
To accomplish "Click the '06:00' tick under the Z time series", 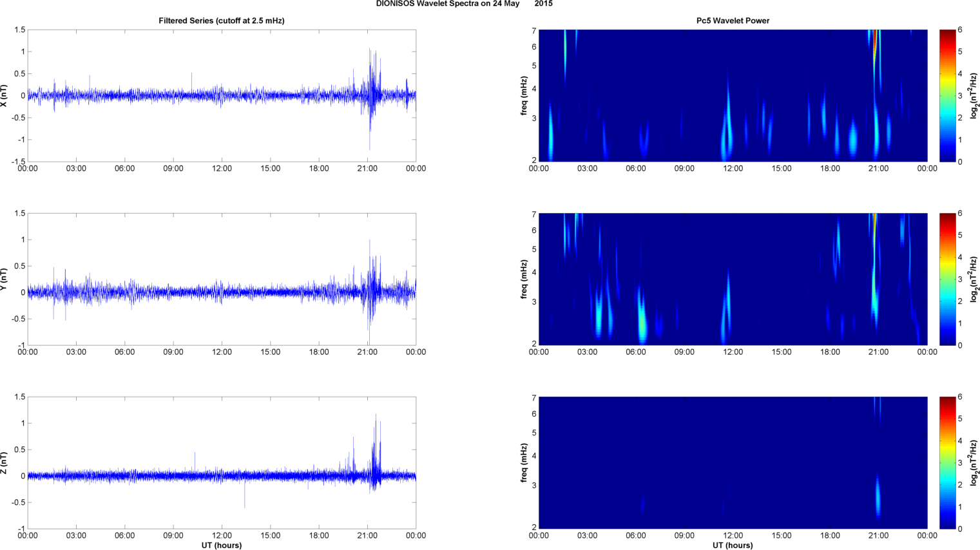I will 124,535.
